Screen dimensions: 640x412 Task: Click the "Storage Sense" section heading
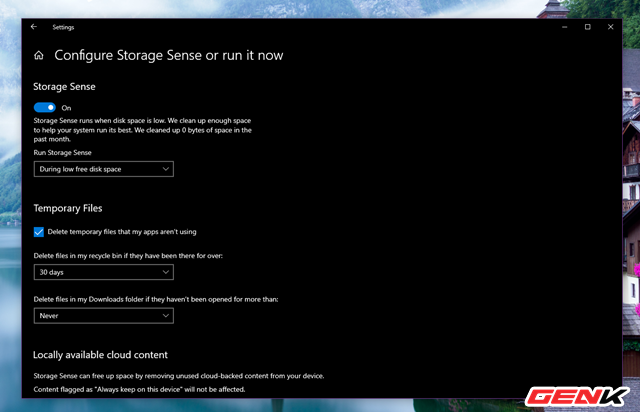click(x=66, y=86)
